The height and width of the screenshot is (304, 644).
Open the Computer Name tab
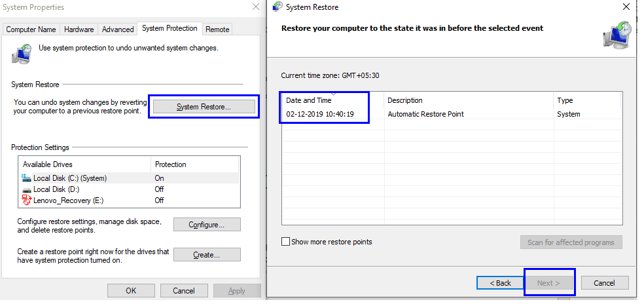(x=31, y=29)
